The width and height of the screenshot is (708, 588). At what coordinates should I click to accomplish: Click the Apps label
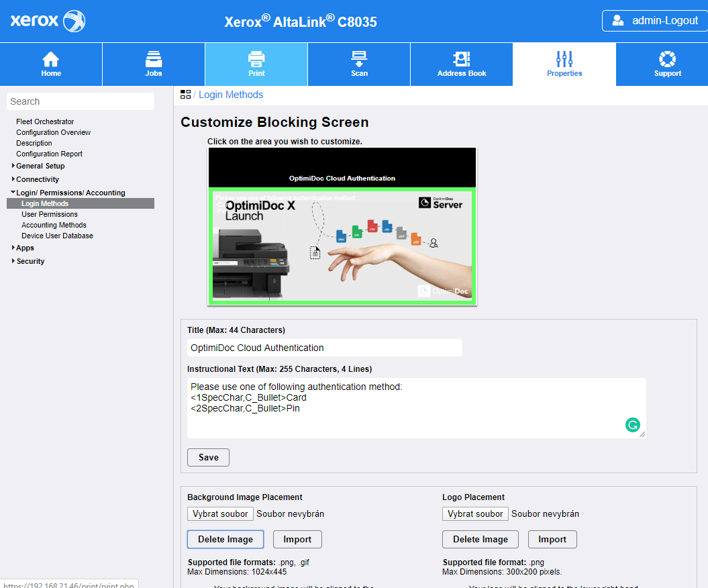coord(26,248)
